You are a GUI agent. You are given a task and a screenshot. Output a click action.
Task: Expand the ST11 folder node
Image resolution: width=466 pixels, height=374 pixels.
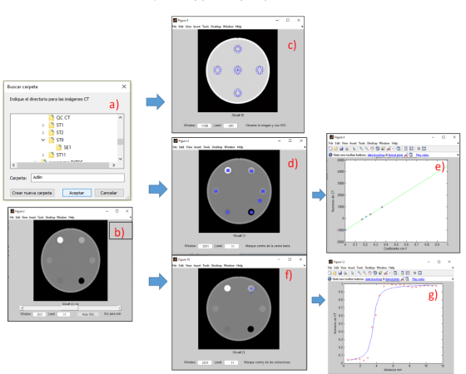tap(43, 155)
